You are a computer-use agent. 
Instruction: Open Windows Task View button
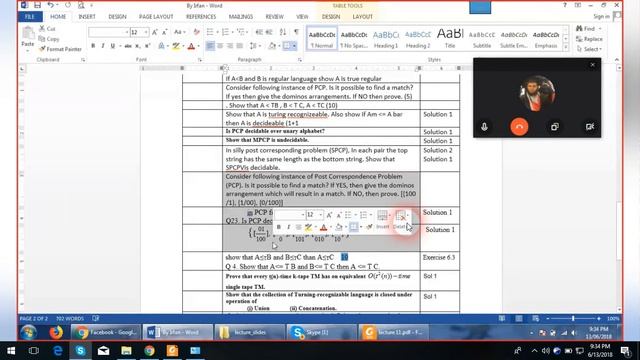tap(34, 351)
